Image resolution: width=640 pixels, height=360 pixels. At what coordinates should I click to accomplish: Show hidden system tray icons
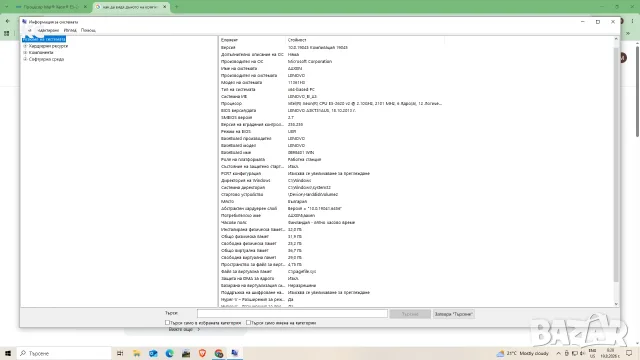click(558, 353)
